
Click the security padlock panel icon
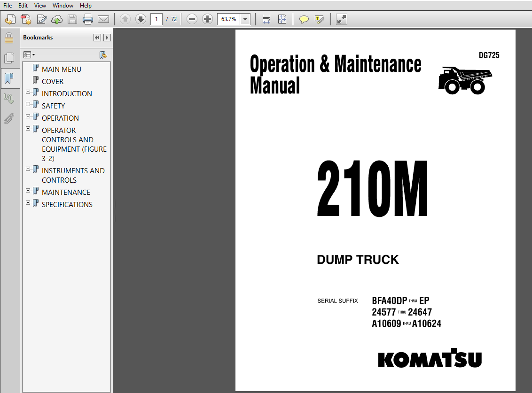[x=9, y=38]
